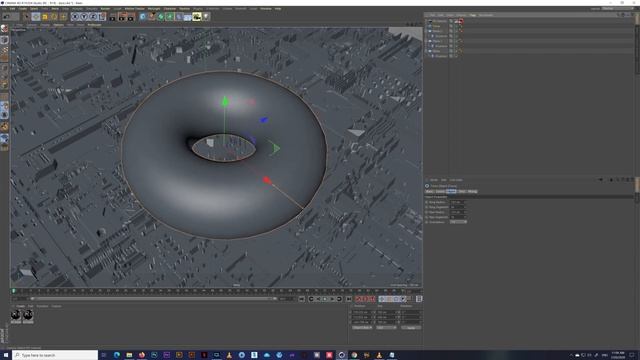
Task: Click the green Subdivision Surface generator icon
Action: coord(160,17)
